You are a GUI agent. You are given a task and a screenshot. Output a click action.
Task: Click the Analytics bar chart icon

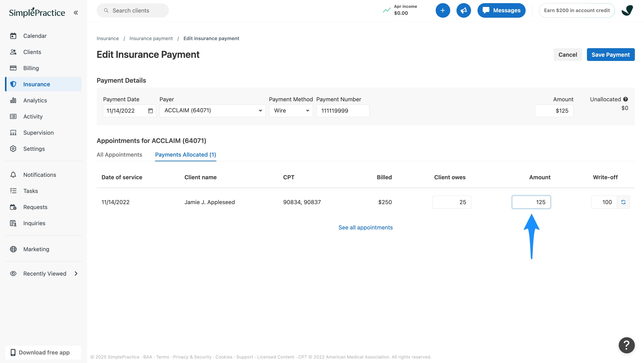13,100
